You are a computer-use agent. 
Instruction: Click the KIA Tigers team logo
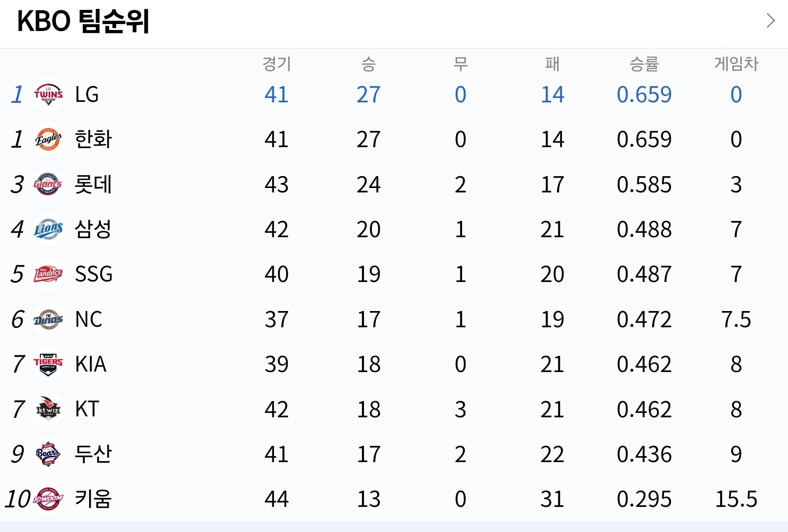tap(48, 364)
